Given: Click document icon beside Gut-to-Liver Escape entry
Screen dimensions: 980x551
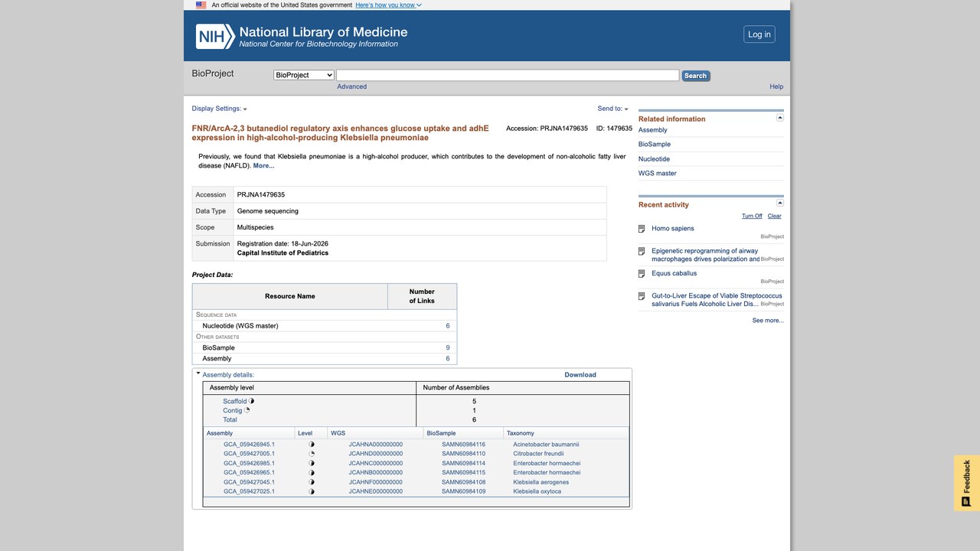Looking at the screenshot, I should tap(642, 296).
